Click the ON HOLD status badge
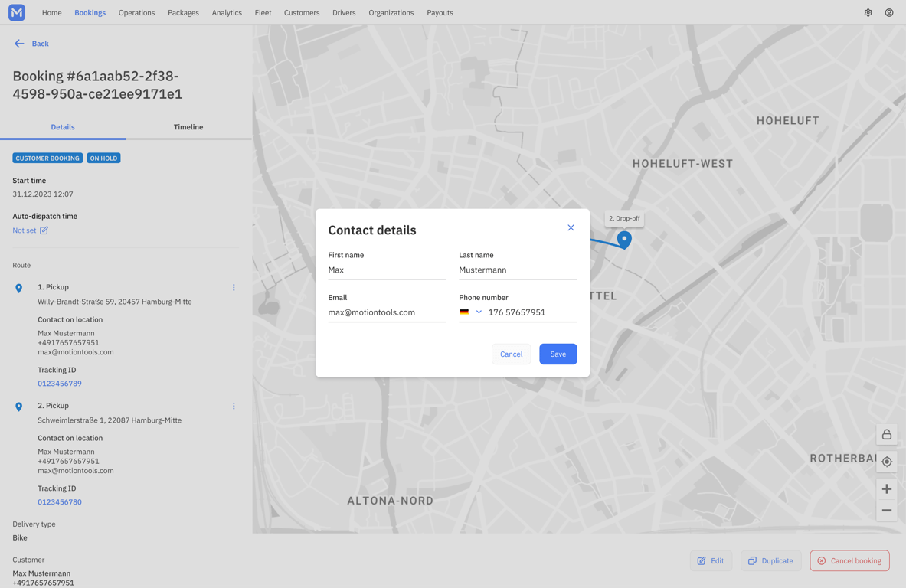 click(103, 158)
